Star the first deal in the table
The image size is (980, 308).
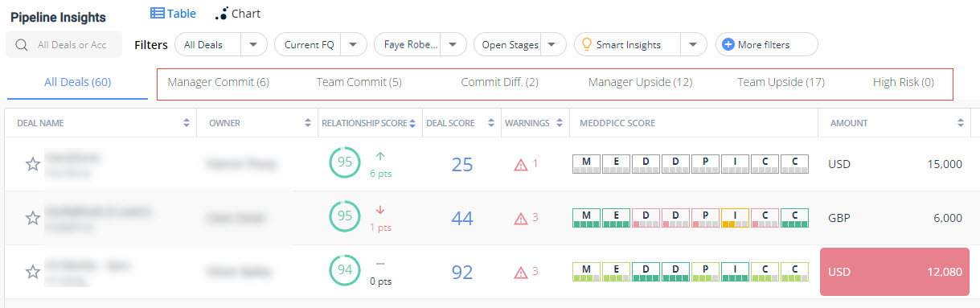[33, 164]
